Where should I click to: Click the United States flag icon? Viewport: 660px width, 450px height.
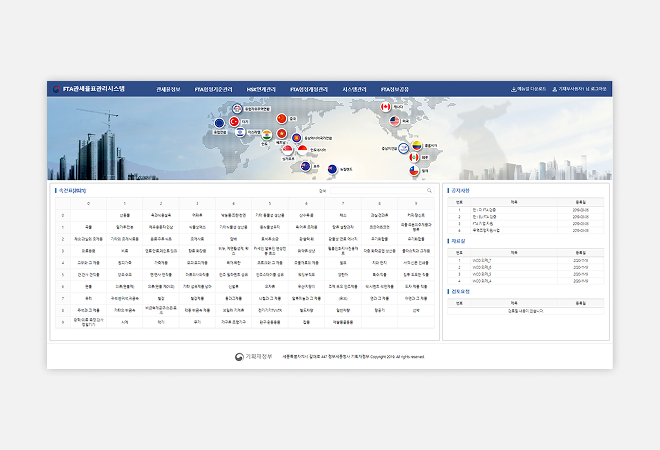pyautogui.click(x=394, y=121)
